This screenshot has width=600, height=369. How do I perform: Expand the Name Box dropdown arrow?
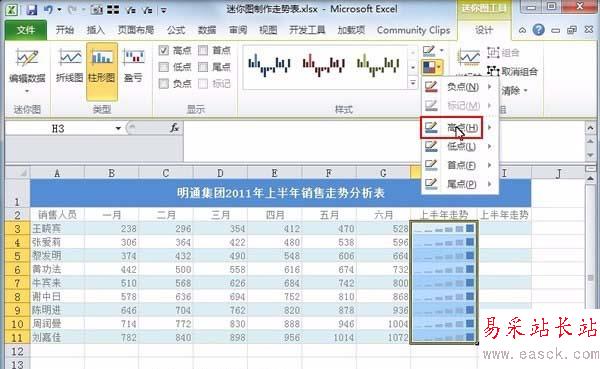click(118, 128)
